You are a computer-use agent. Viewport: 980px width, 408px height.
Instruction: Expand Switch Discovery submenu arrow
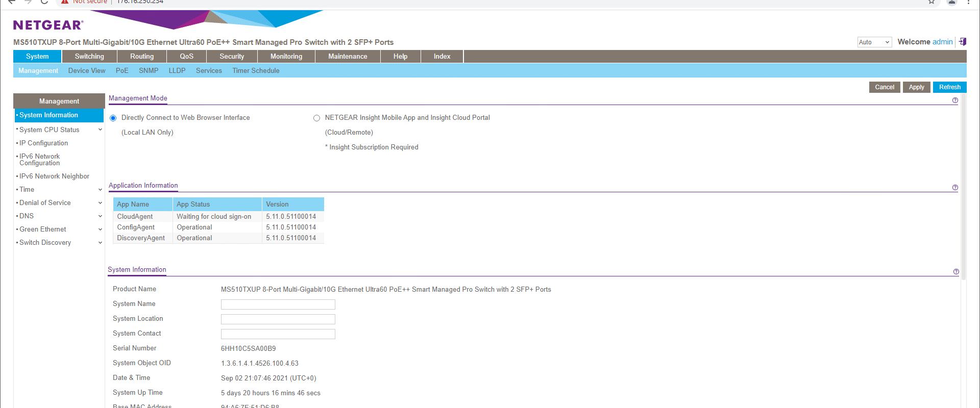(100, 242)
